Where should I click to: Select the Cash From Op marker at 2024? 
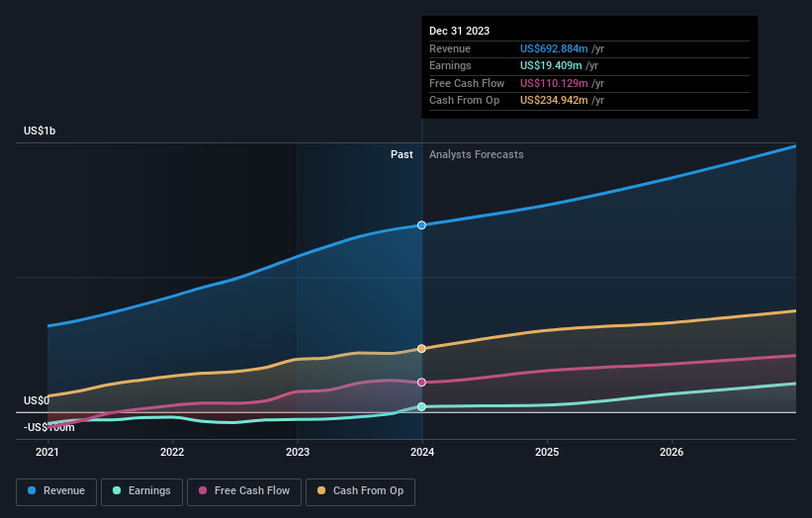(421, 349)
